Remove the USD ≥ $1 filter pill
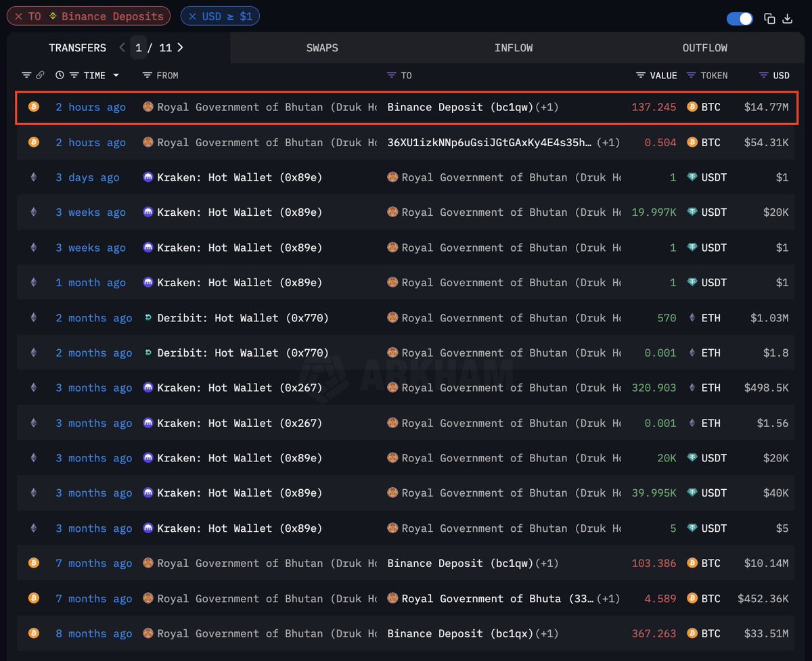Screen dimensions: 812x661 tap(194, 16)
